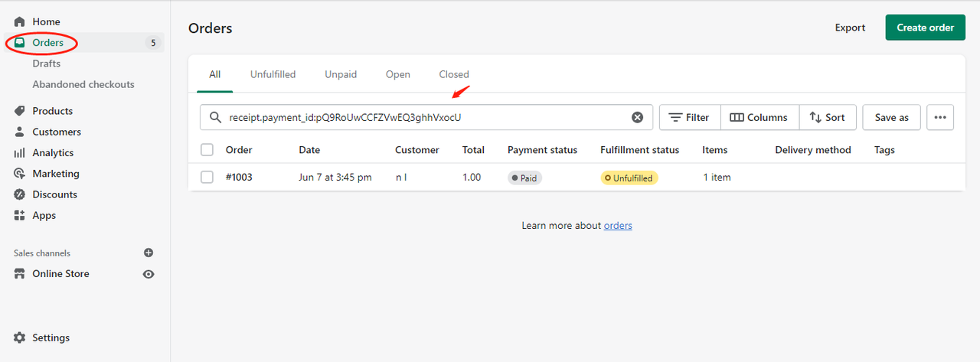Go to Marketing in sidebar

(56, 174)
